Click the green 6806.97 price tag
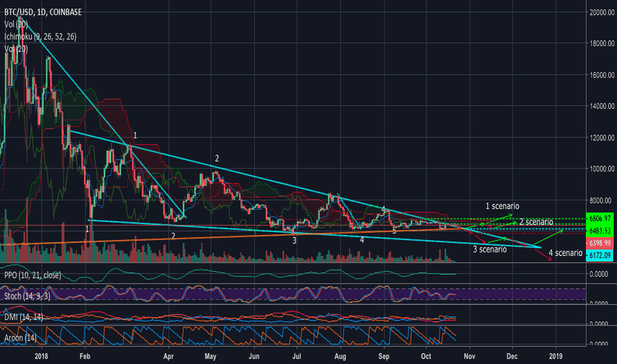Screen dimensions: 617x364 click(x=600, y=218)
